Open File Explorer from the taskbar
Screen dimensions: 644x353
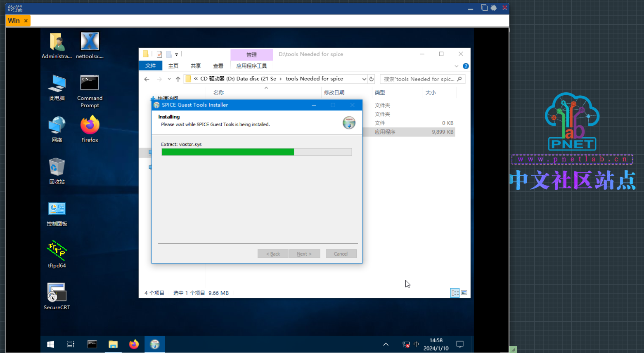[x=113, y=344]
